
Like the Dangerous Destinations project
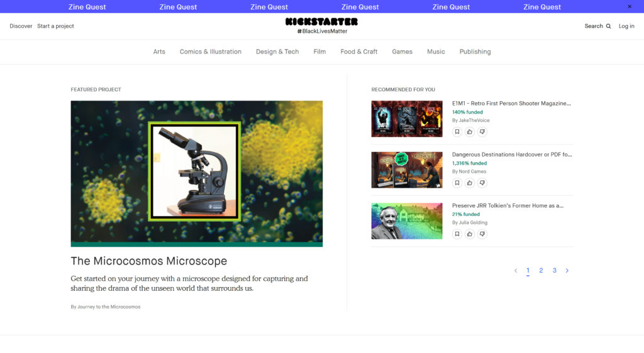coord(469,183)
